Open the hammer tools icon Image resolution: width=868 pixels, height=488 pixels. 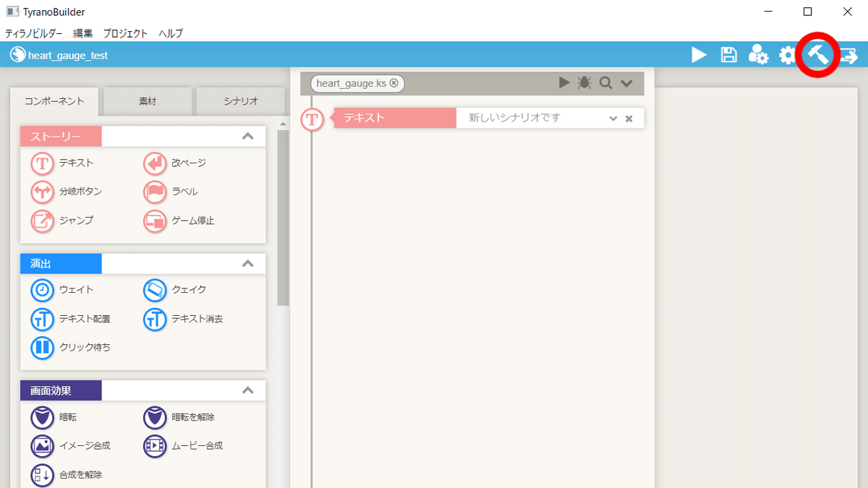coord(817,54)
